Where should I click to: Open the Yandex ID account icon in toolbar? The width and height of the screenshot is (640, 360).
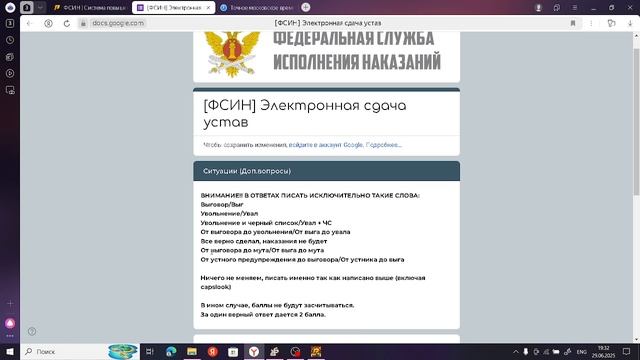click(49, 23)
